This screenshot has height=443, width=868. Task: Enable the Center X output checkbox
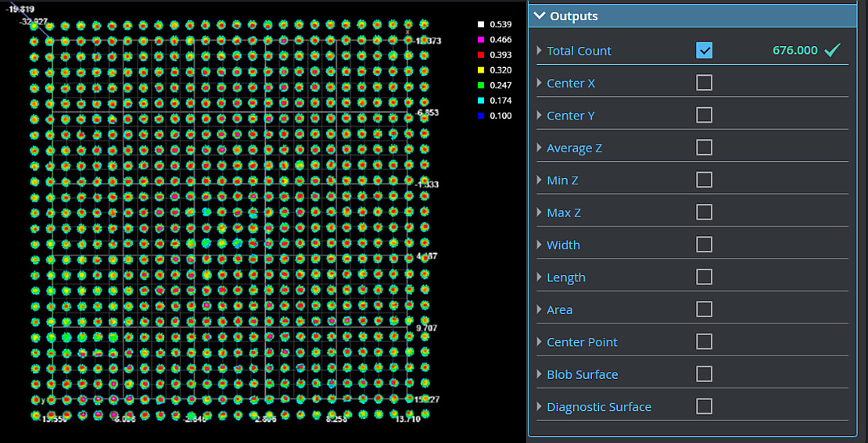tap(704, 83)
